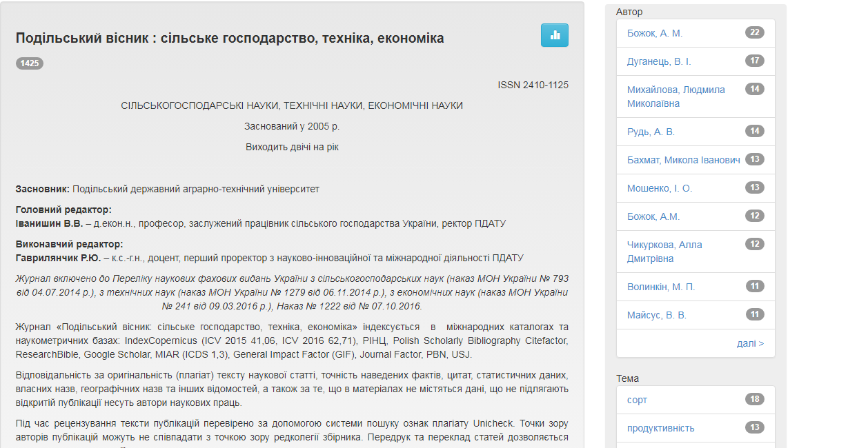Filter by author Волинкін, М. П.
The width and height of the screenshot is (868, 448).
click(x=660, y=287)
